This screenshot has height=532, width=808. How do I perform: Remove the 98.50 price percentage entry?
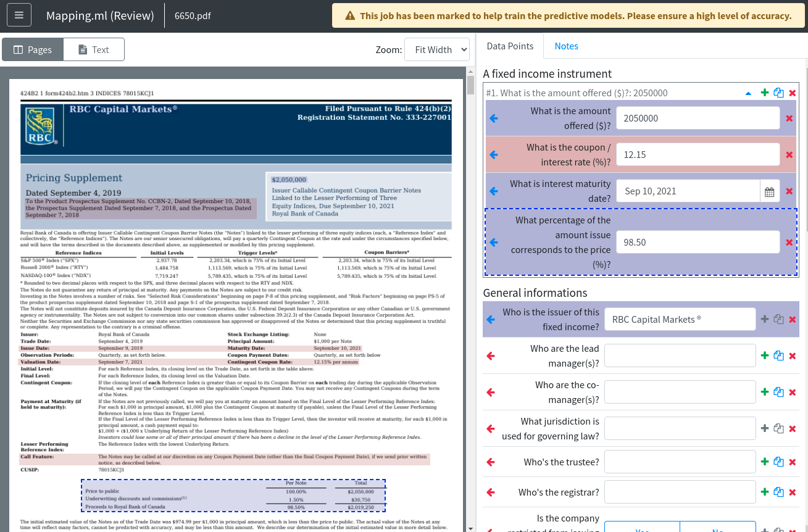[789, 243]
